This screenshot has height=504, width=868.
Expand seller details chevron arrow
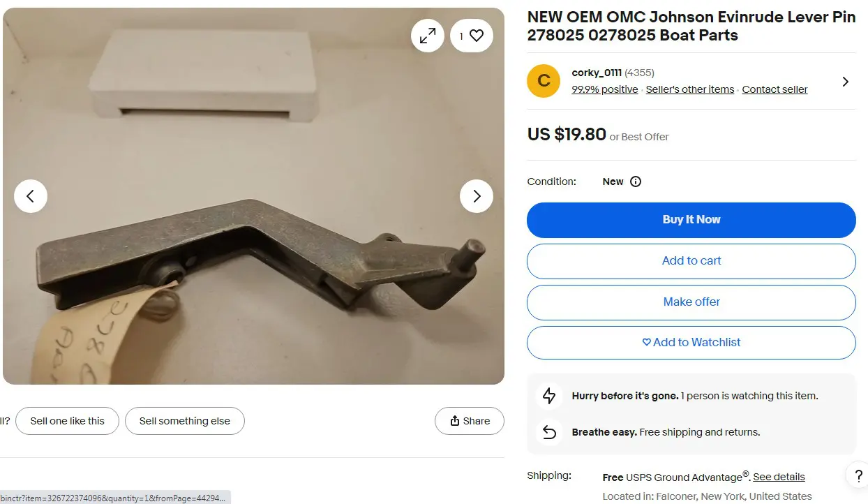tap(846, 82)
